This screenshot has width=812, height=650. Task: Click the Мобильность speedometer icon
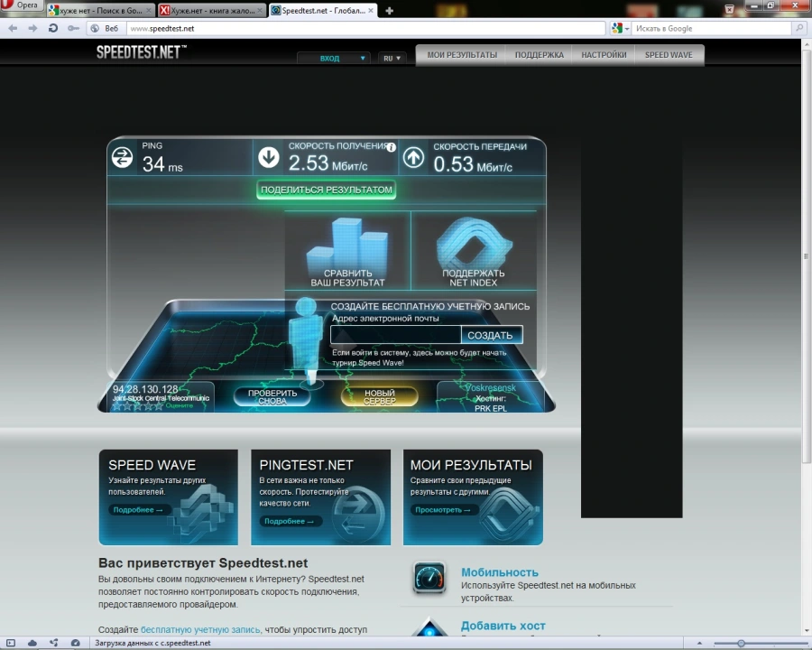[429, 577]
